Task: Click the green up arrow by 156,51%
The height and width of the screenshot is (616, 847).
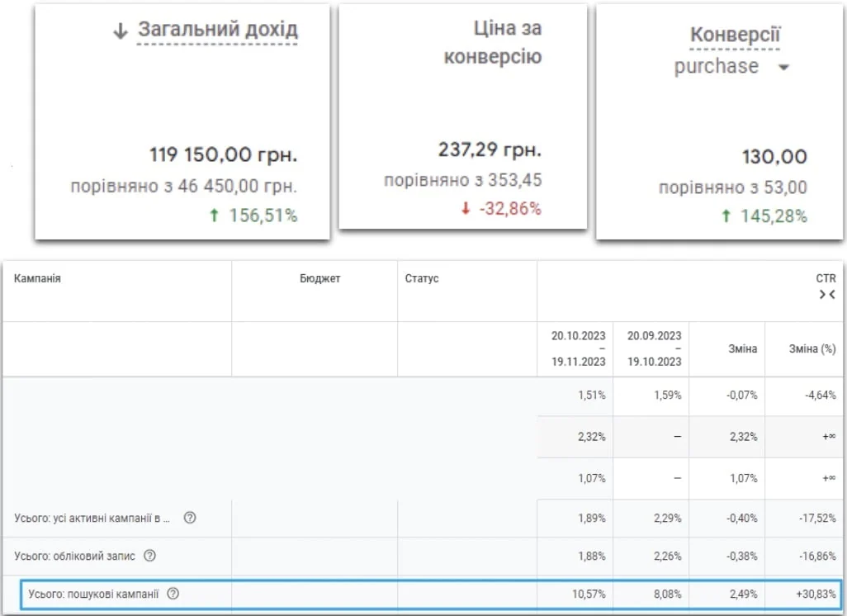Action: (x=214, y=216)
